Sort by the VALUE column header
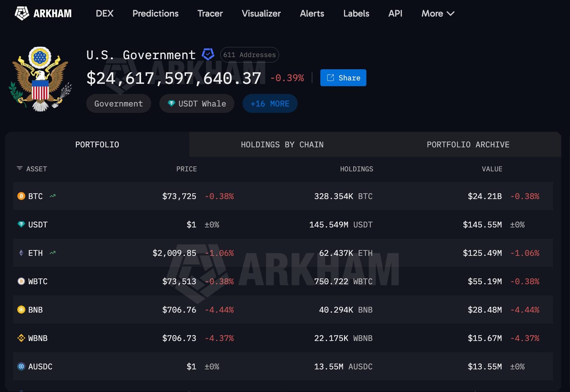 pos(492,169)
